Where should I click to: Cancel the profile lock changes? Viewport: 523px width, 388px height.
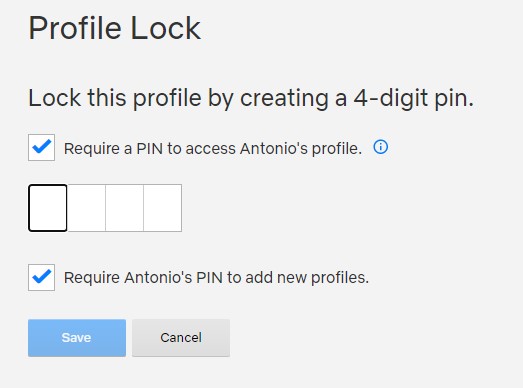coord(181,338)
